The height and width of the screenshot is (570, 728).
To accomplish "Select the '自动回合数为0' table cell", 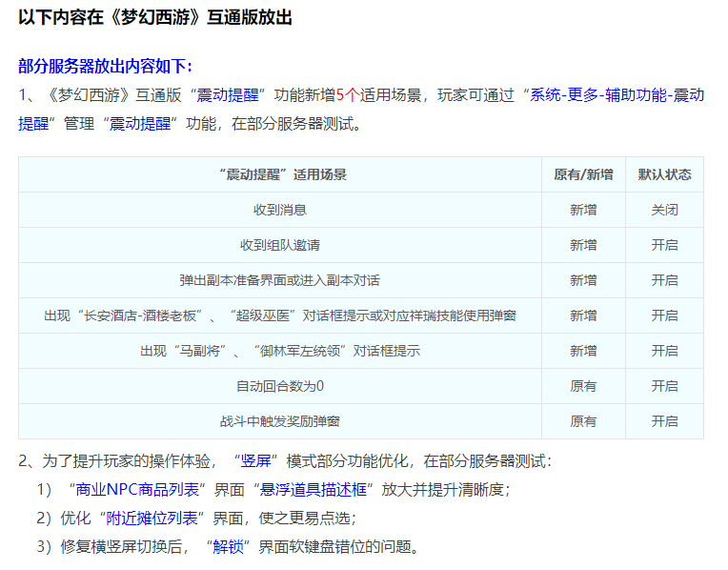I will pyautogui.click(x=280, y=386).
